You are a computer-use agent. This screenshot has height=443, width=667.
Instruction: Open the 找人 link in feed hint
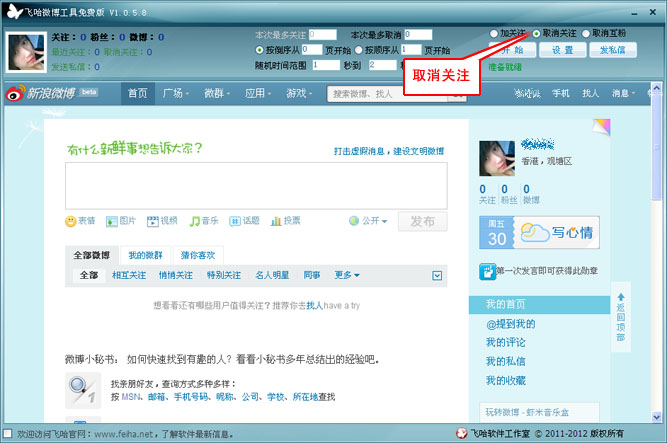tap(314, 306)
